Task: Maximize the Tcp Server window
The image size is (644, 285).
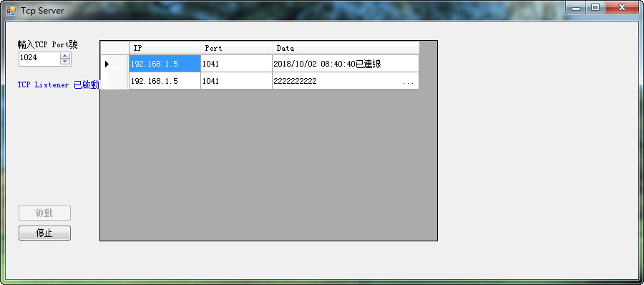Action: 595,8
